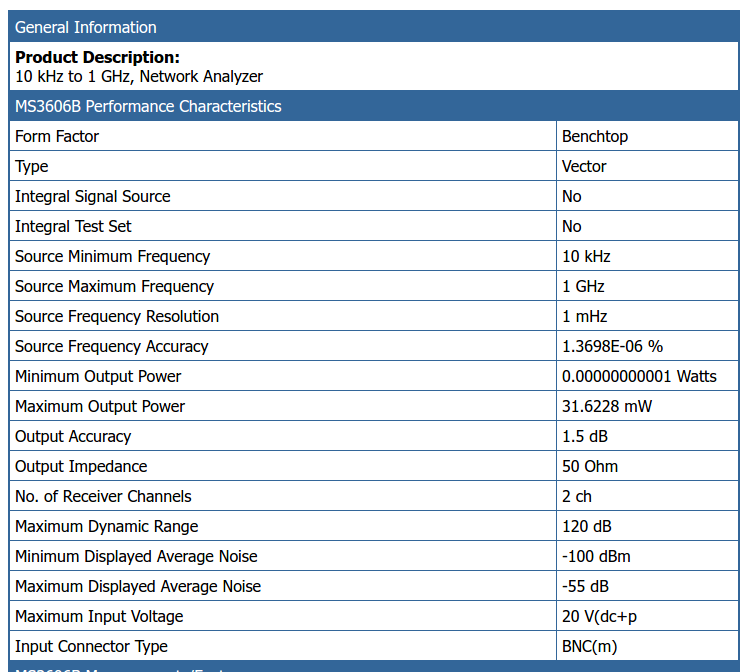Viewport: 746px width, 672px height.
Task: Click the 31.6228 mW value
Action: [607, 406]
